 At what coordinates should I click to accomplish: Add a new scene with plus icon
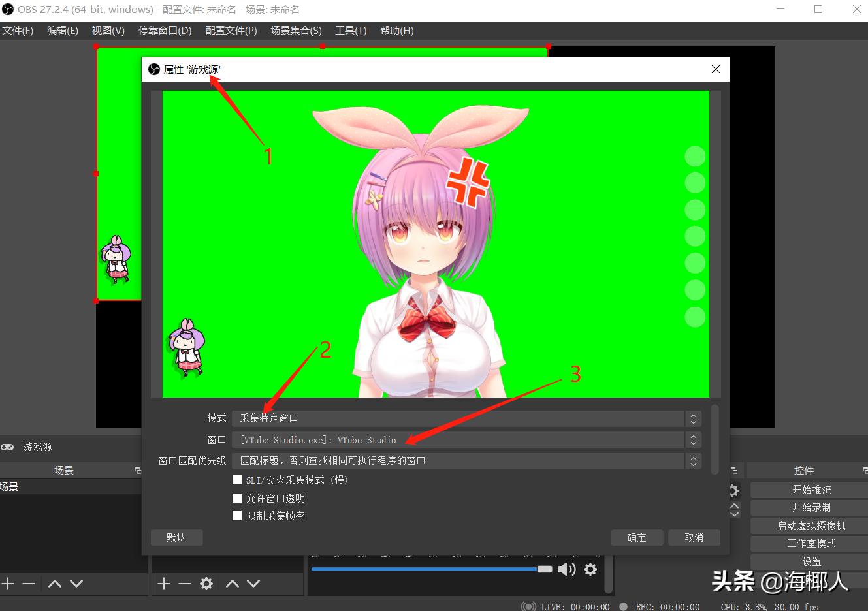tap(8, 584)
